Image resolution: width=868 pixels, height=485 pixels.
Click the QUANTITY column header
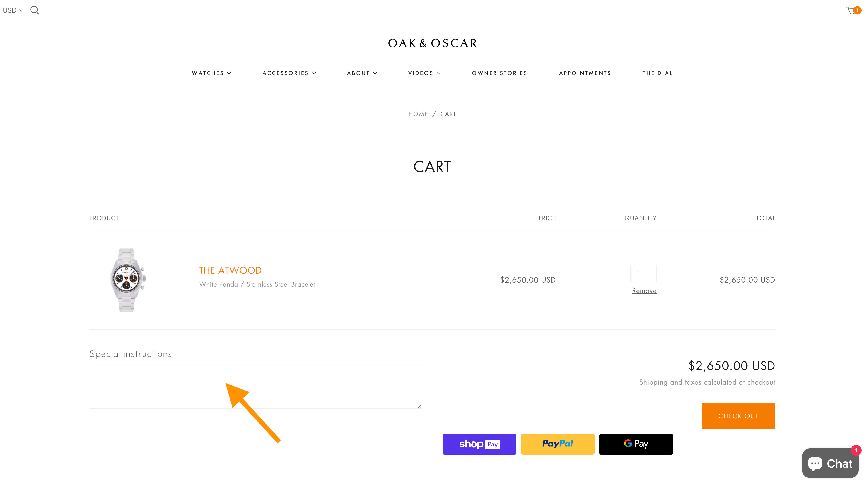(640, 218)
